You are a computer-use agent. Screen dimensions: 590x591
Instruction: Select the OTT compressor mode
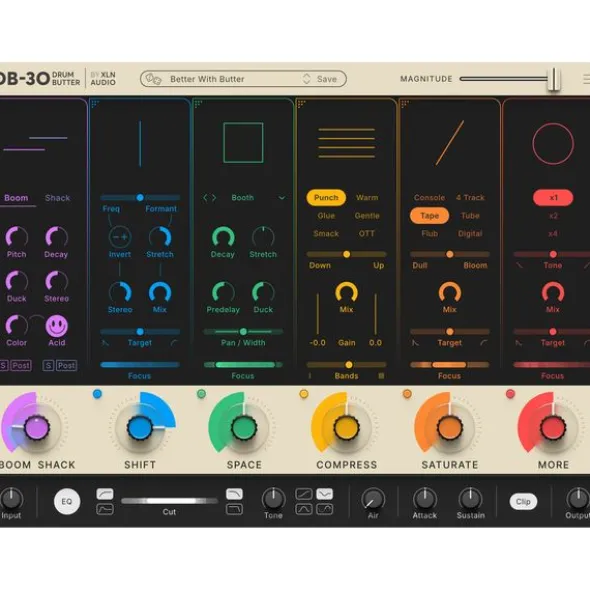click(x=367, y=234)
